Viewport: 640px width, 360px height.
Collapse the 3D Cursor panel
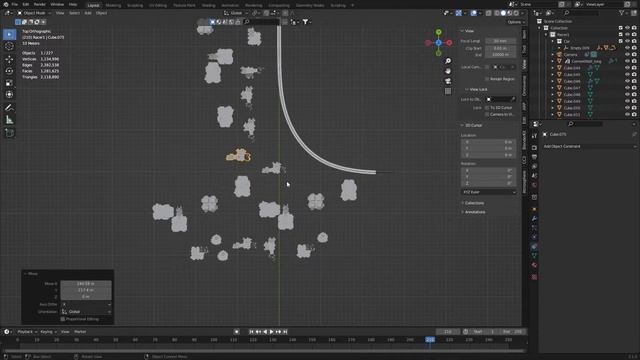(472, 125)
